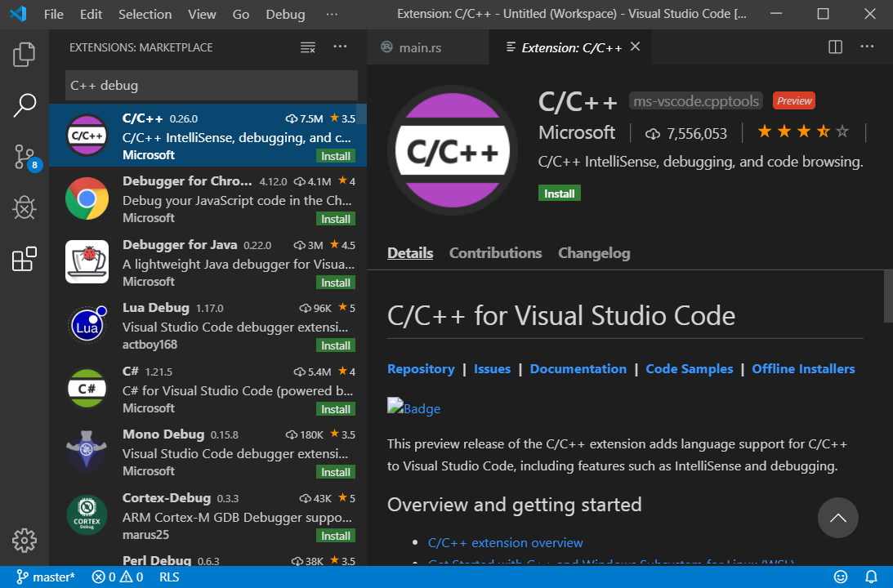Switch to the main.rs tab

(427, 47)
